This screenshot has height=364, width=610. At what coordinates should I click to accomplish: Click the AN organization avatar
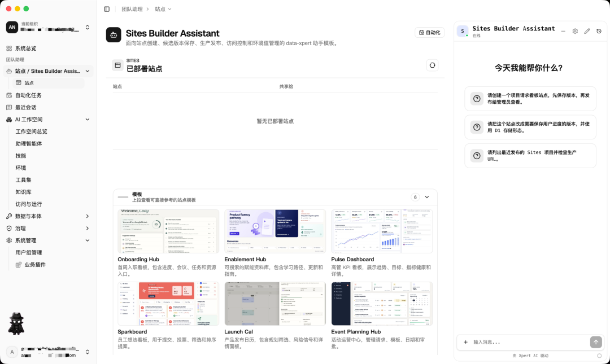(x=12, y=27)
